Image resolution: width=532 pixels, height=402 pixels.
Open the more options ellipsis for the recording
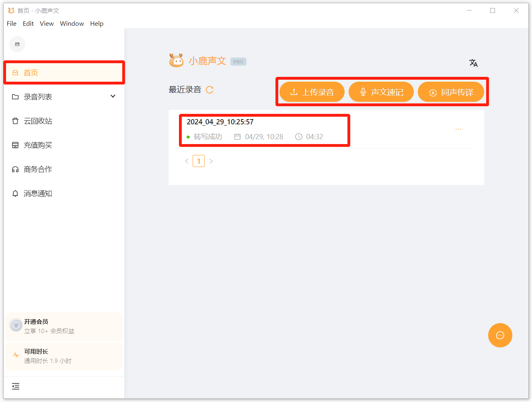click(458, 129)
